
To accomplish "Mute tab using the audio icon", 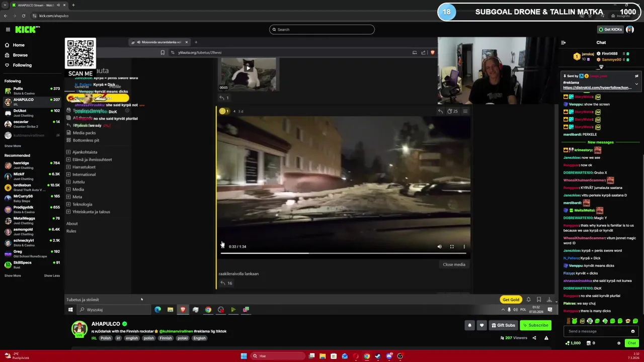I will pos(58,5).
